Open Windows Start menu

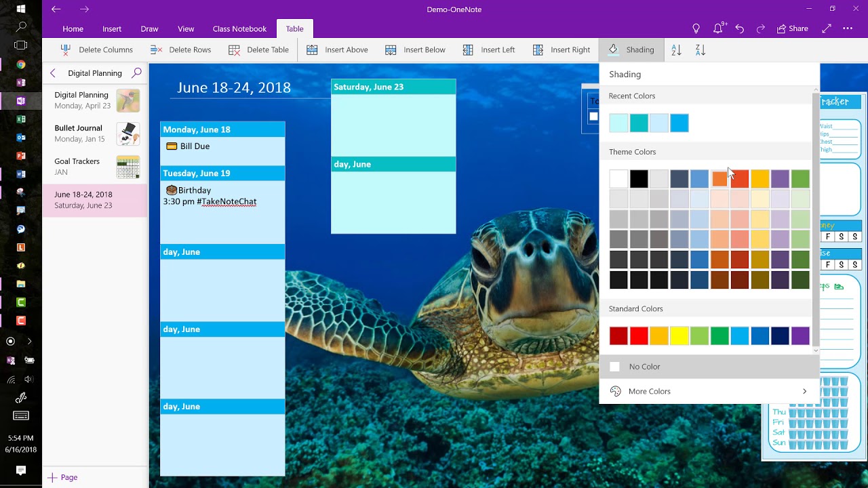pos(21,9)
